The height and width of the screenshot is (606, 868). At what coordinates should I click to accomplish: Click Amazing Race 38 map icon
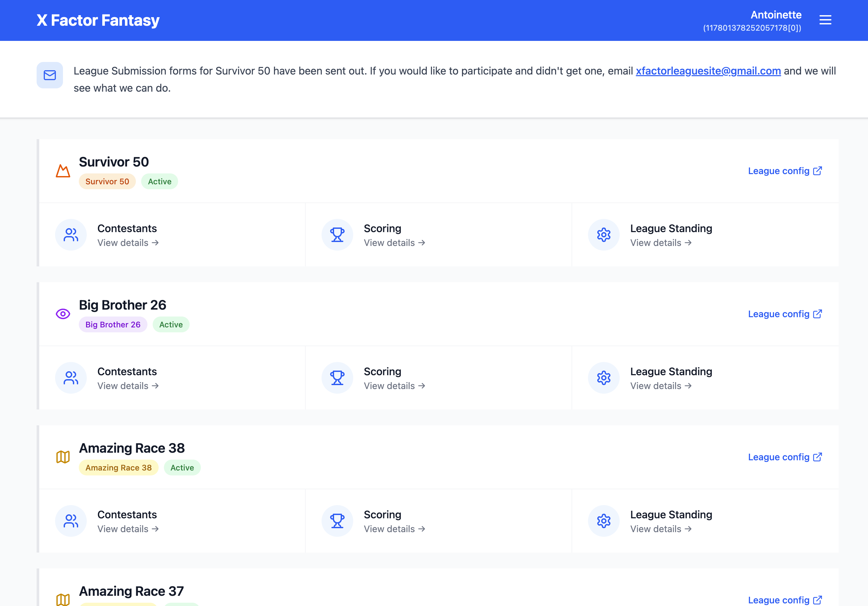pyautogui.click(x=63, y=457)
